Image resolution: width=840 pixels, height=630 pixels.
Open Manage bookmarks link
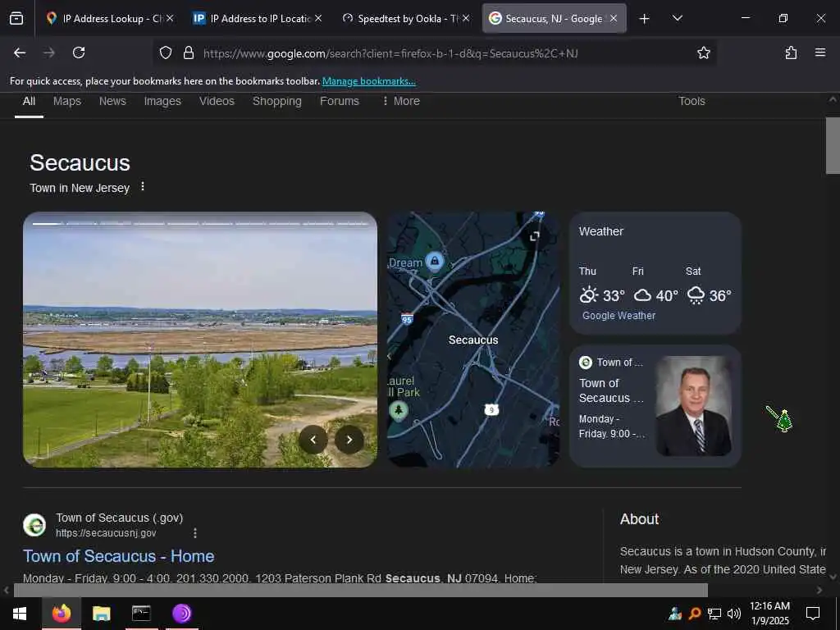tap(368, 81)
